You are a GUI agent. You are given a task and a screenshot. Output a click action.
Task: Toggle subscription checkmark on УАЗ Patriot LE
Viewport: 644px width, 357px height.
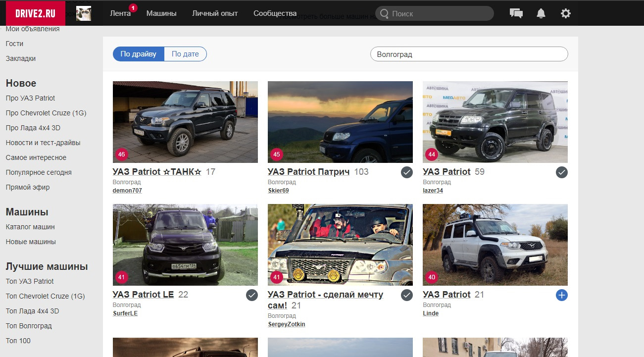252,295
